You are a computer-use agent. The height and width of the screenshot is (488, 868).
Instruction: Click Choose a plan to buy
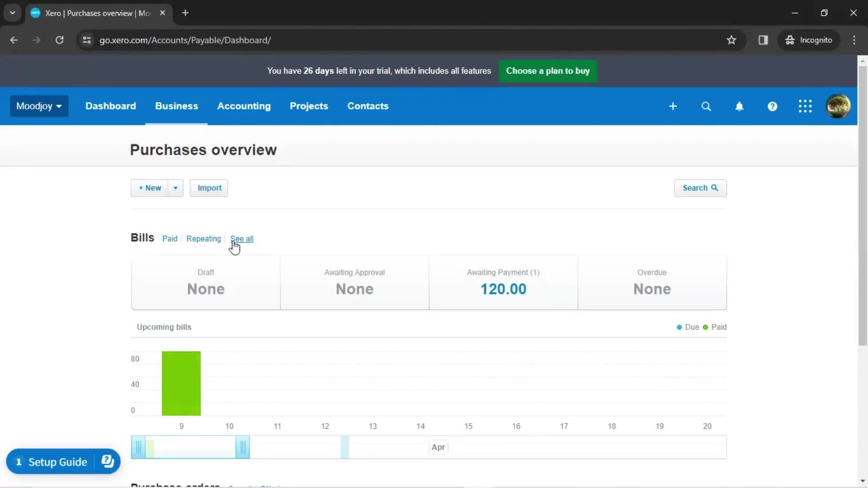[547, 71]
